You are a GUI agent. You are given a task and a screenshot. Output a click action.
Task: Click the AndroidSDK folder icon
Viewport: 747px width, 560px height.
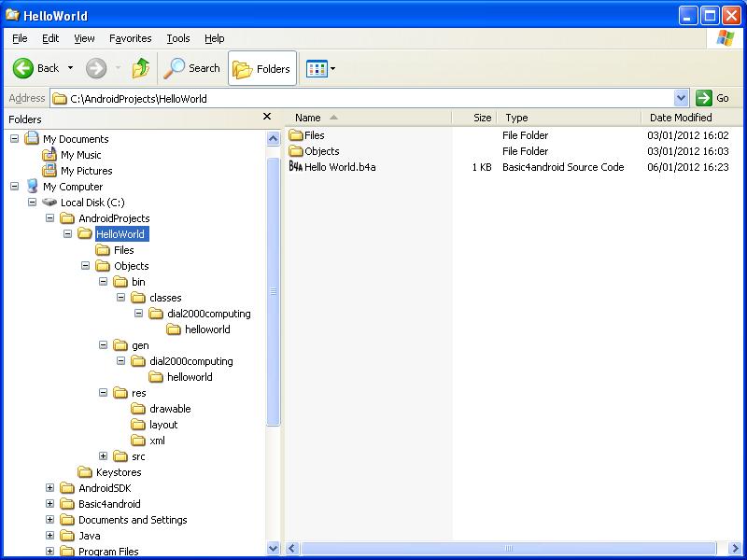(x=67, y=488)
